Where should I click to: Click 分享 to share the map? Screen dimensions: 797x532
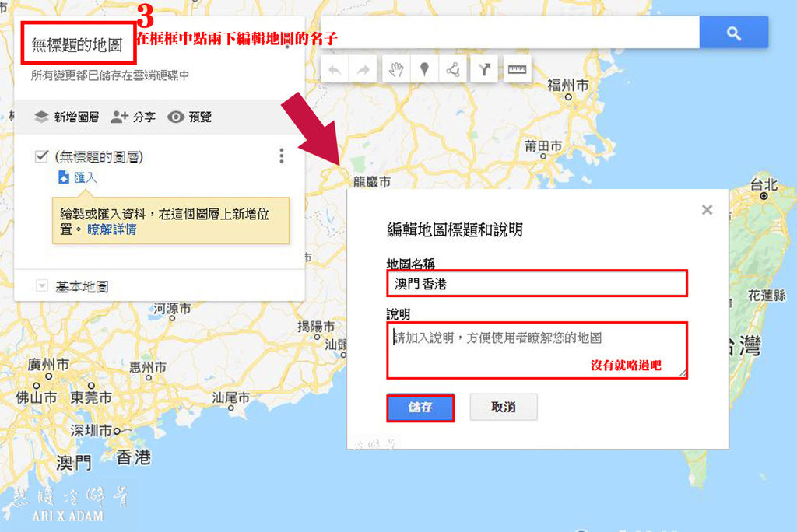tap(133, 117)
